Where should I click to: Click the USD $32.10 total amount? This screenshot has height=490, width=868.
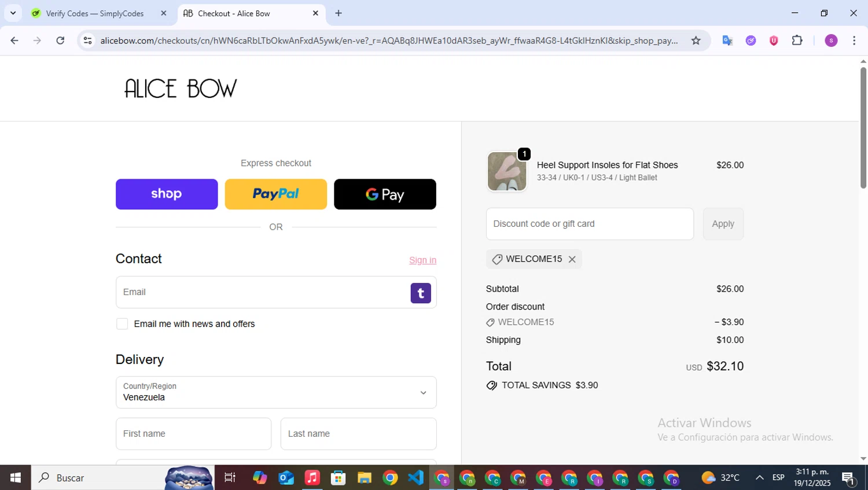click(x=715, y=366)
